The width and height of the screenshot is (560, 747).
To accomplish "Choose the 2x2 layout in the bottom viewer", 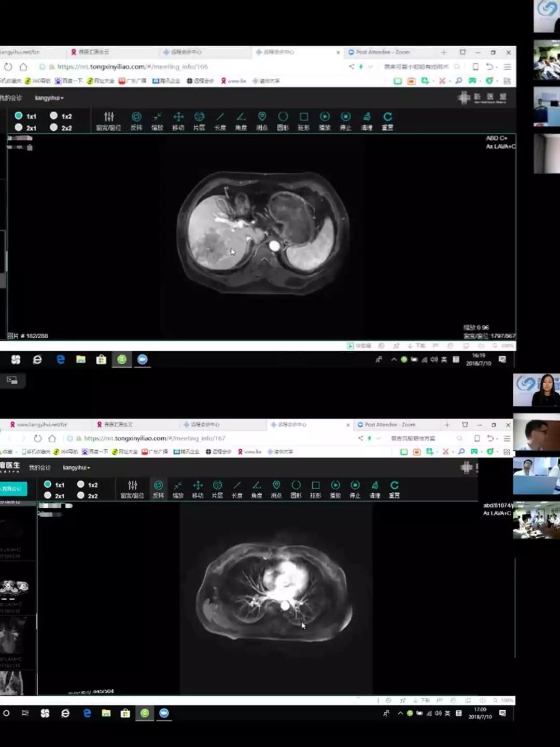I will click(x=87, y=496).
